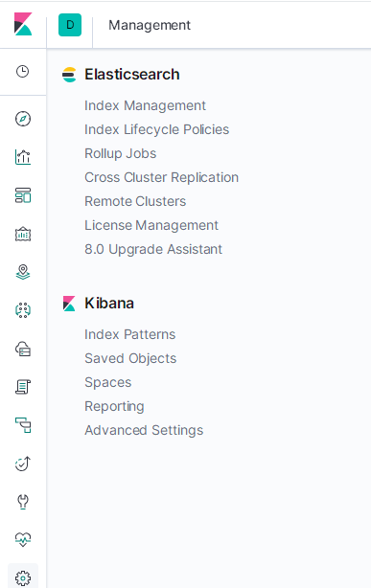Open the Discover compass icon
Image resolution: width=371 pixels, height=588 pixels.
[23, 119]
